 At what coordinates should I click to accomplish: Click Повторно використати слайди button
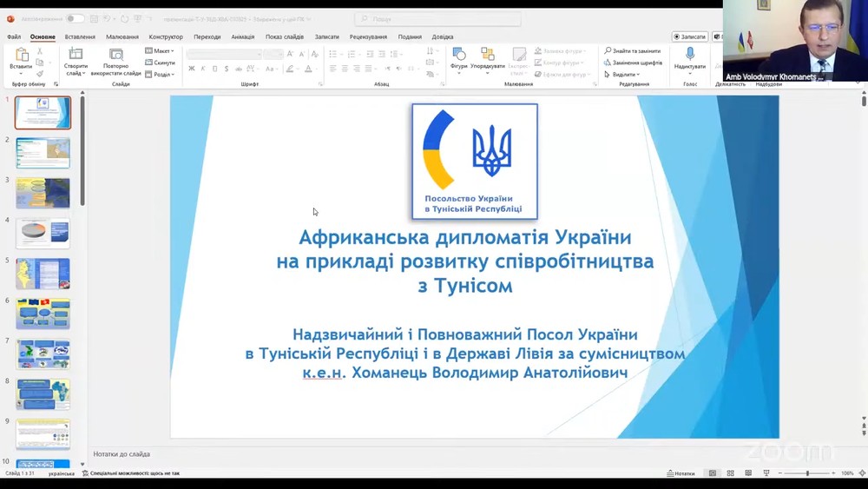point(115,62)
